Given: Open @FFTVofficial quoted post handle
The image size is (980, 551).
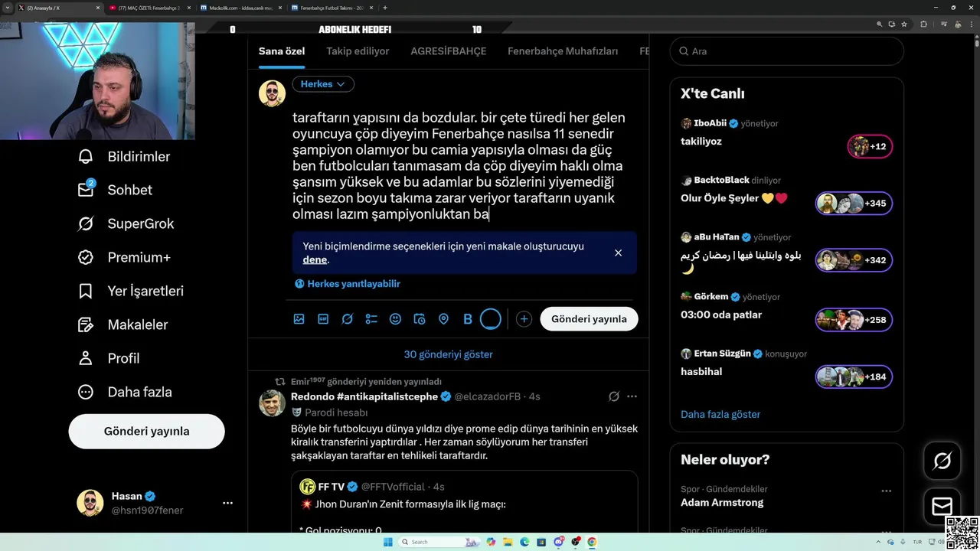Looking at the screenshot, I should click(x=393, y=487).
